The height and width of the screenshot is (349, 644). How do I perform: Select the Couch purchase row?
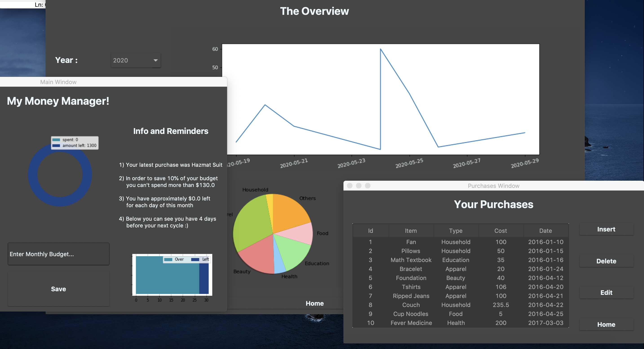tap(460, 305)
